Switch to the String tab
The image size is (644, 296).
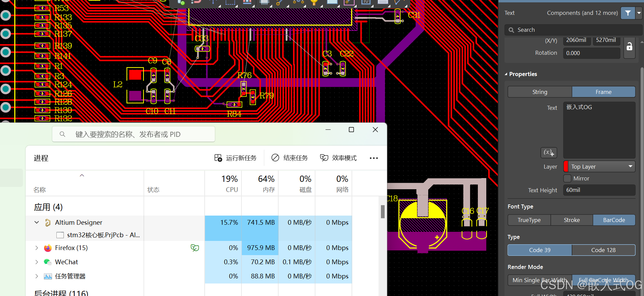pos(540,92)
